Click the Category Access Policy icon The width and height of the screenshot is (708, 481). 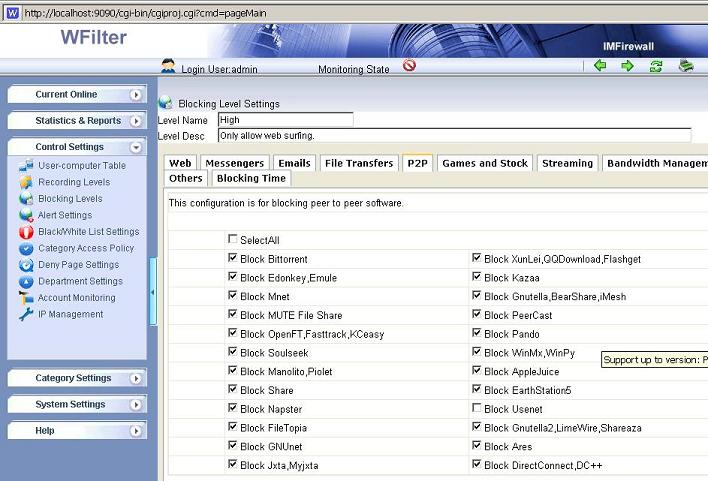coord(26,248)
